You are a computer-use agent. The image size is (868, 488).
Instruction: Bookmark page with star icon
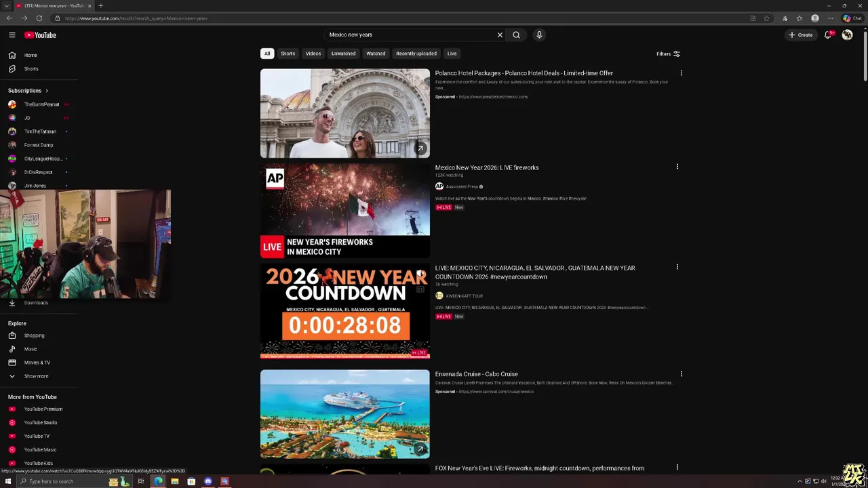766,18
